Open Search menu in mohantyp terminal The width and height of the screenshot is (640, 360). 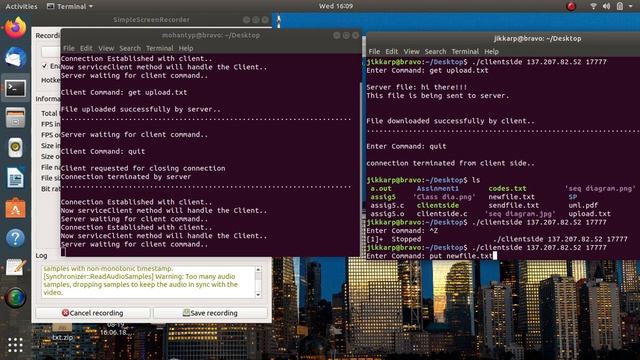pos(130,48)
